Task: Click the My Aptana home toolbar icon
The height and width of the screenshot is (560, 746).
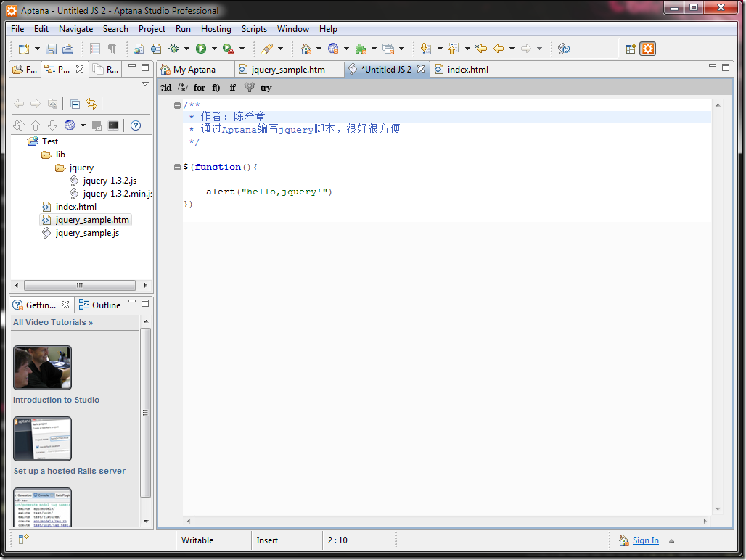Action: point(306,49)
